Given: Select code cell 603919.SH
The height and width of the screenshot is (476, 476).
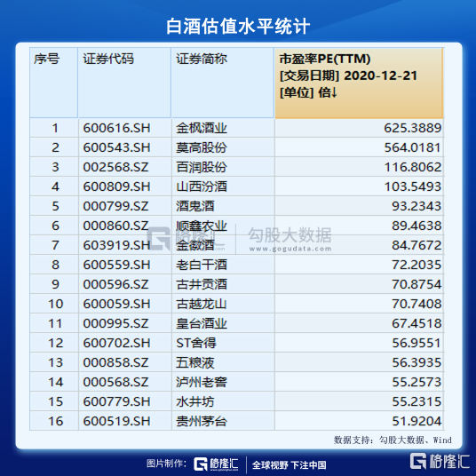Looking at the screenshot, I should click(124, 245).
